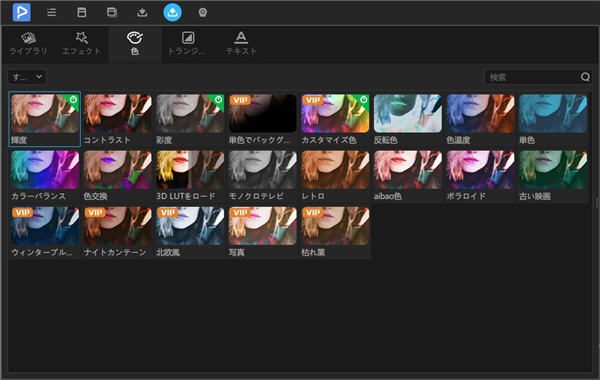Select the 3D LUTをロード preset
600x380 pixels.
click(x=190, y=170)
